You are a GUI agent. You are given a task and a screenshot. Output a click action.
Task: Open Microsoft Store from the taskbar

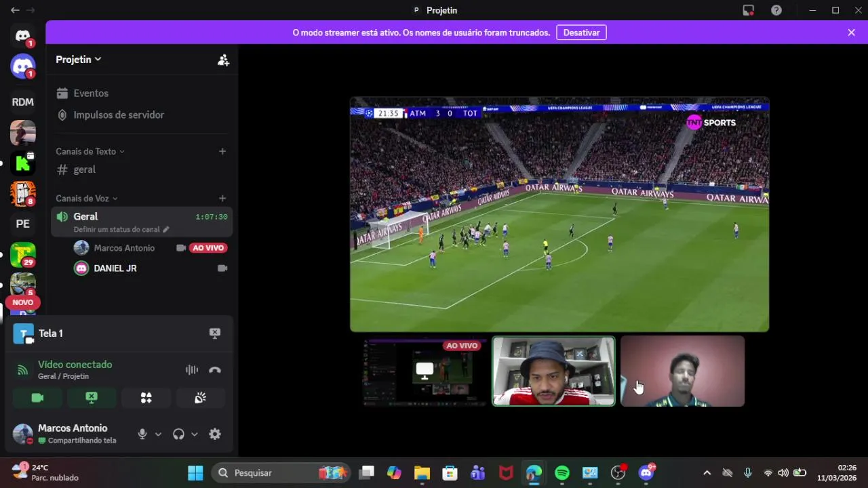tap(450, 473)
